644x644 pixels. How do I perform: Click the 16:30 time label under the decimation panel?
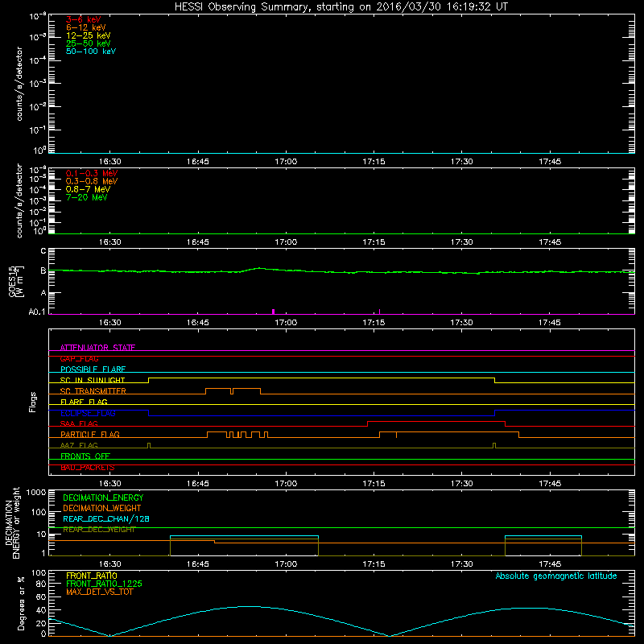coord(109,564)
